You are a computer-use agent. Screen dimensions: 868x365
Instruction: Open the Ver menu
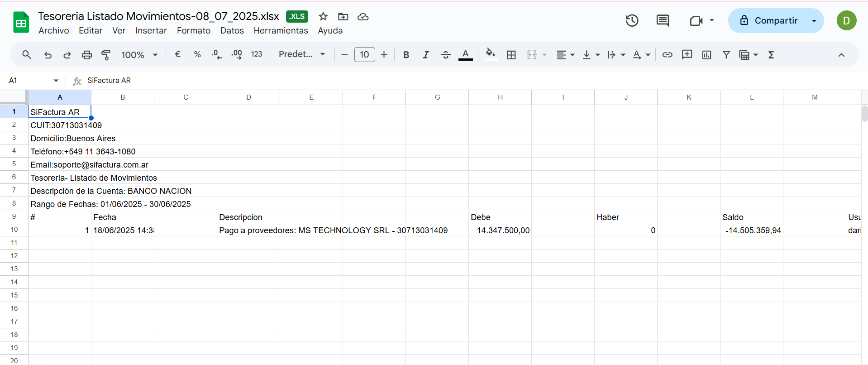coord(119,30)
